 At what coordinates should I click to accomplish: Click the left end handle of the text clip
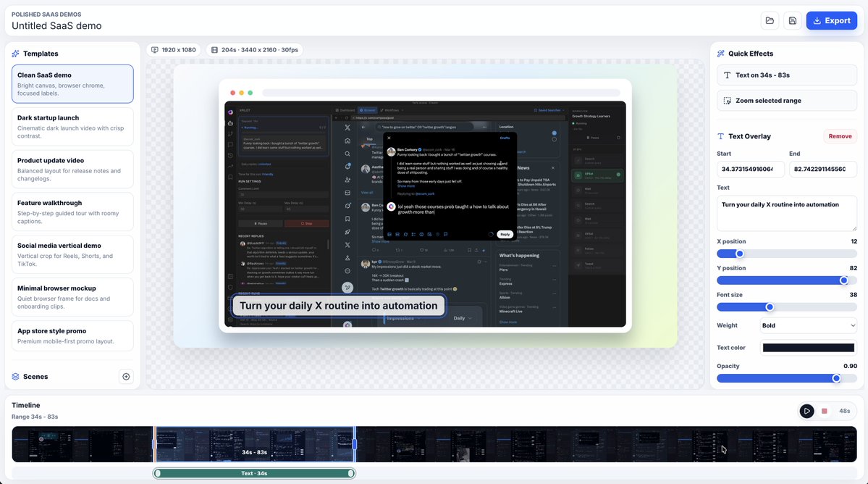(x=158, y=473)
